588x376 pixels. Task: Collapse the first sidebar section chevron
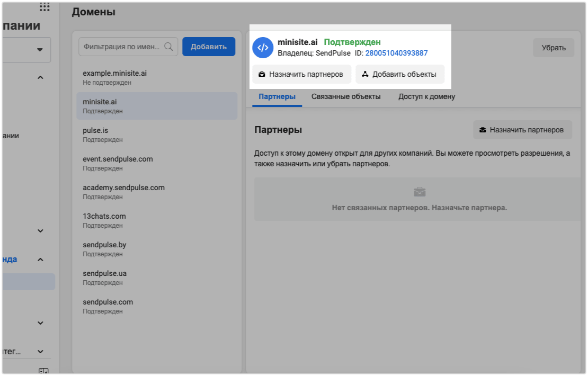point(40,78)
